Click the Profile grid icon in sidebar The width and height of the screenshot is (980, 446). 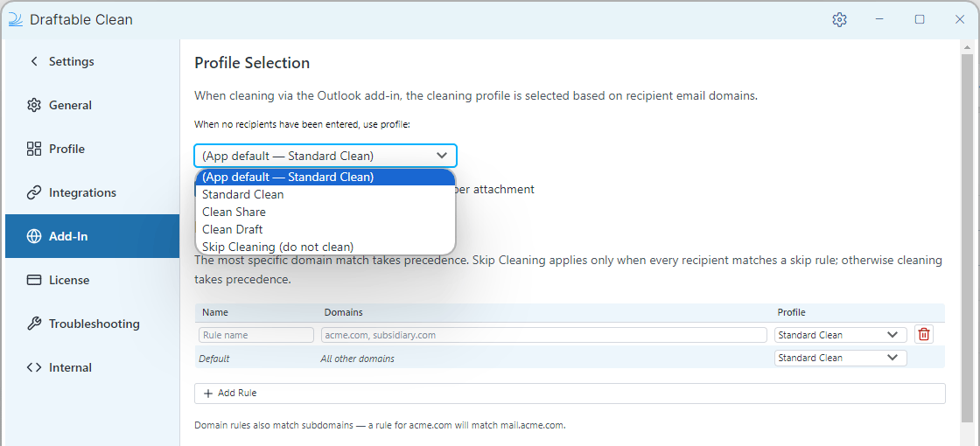tap(34, 149)
